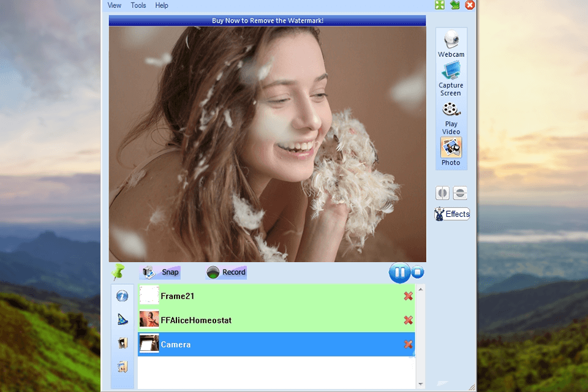Open the magic wand tool in the sidebar
Image resolution: width=588 pixels, height=392 pixels.
(122, 319)
